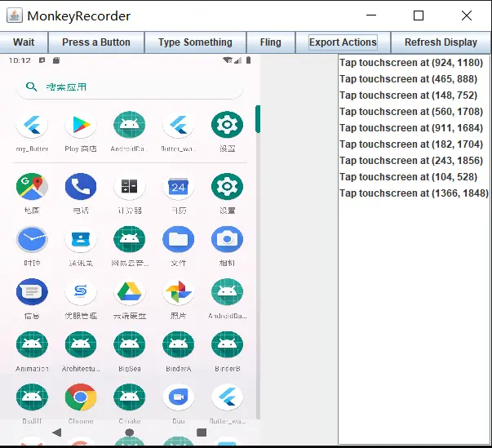492x448 pixels.
Task: Click the Type Something button
Action: tap(195, 42)
